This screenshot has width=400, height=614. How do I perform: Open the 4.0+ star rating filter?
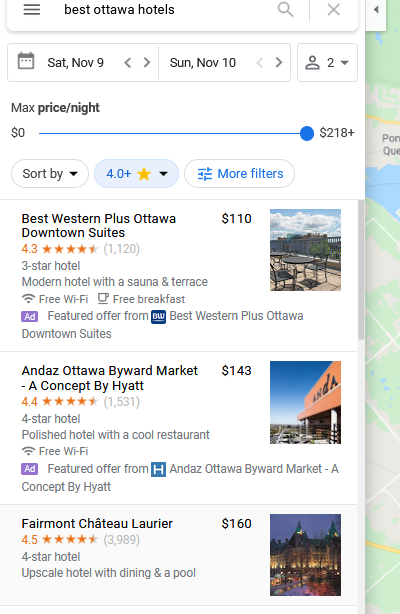(x=136, y=173)
